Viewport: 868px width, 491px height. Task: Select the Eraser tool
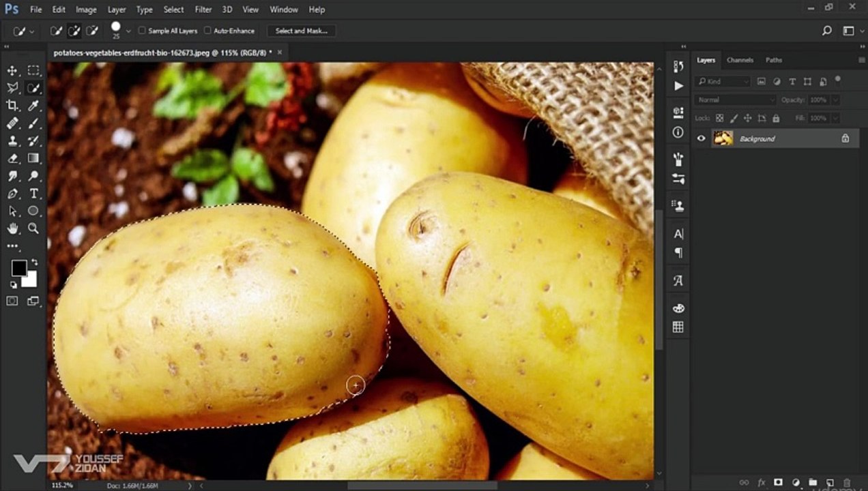coord(12,158)
